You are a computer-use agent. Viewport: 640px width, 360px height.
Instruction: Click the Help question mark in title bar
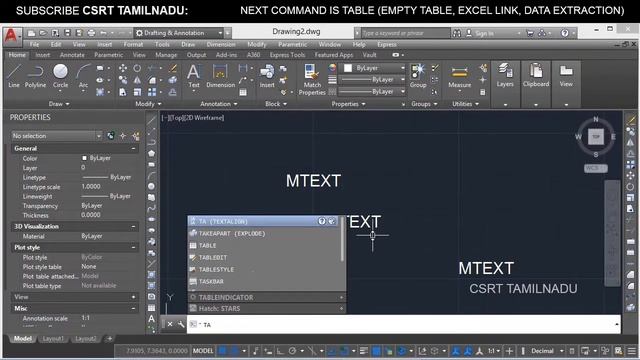[x=564, y=33]
